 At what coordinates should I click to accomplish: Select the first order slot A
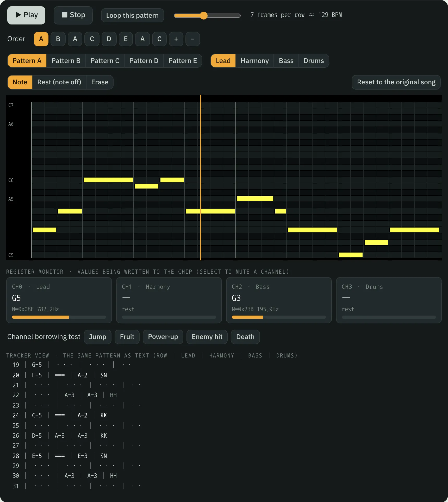coord(41,39)
